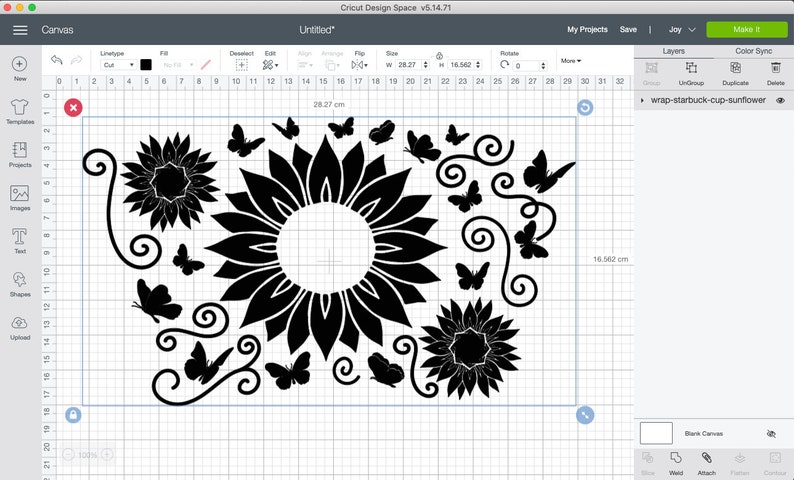Click the Weld tool
The width and height of the screenshot is (794, 480).
click(676, 463)
